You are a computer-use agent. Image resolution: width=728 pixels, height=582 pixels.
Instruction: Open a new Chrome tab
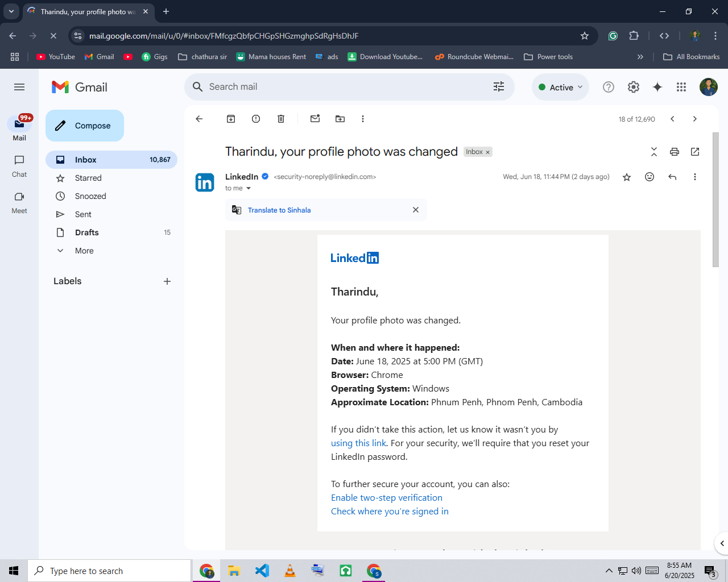point(166,11)
